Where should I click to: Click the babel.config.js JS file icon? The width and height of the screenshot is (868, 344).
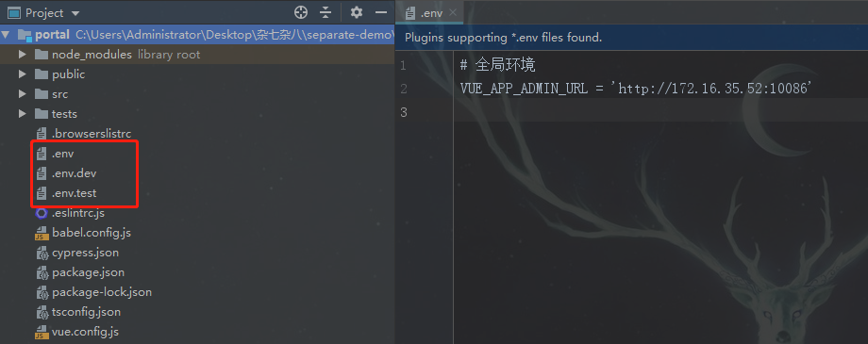(x=42, y=233)
